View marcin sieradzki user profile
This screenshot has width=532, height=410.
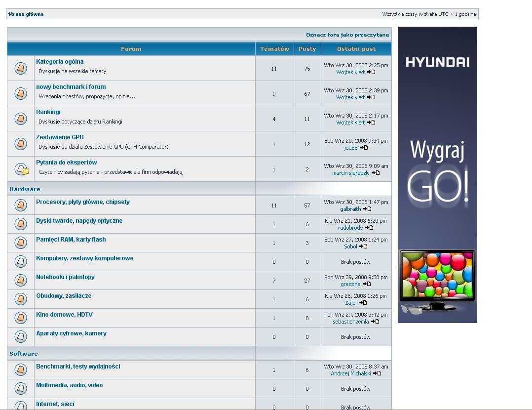[350, 173]
